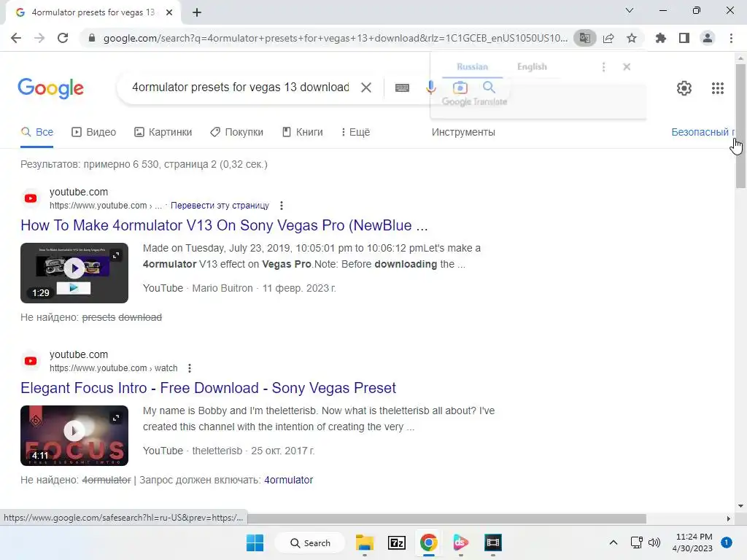Show hidden tray icons chevron

click(614, 542)
